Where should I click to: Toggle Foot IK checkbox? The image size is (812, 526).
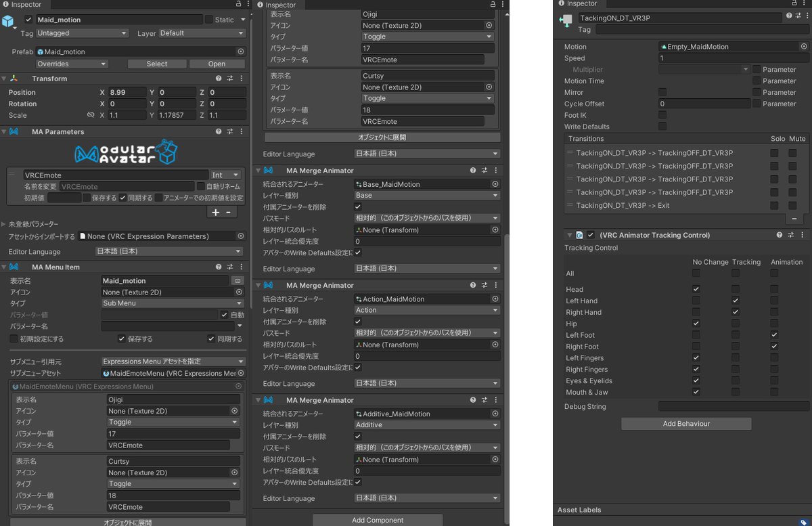point(662,115)
